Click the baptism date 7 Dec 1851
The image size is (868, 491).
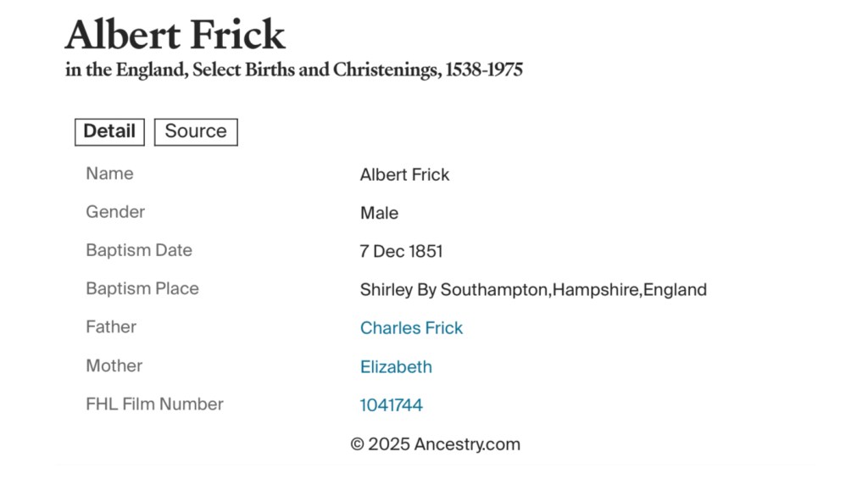pyautogui.click(x=401, y=252)
